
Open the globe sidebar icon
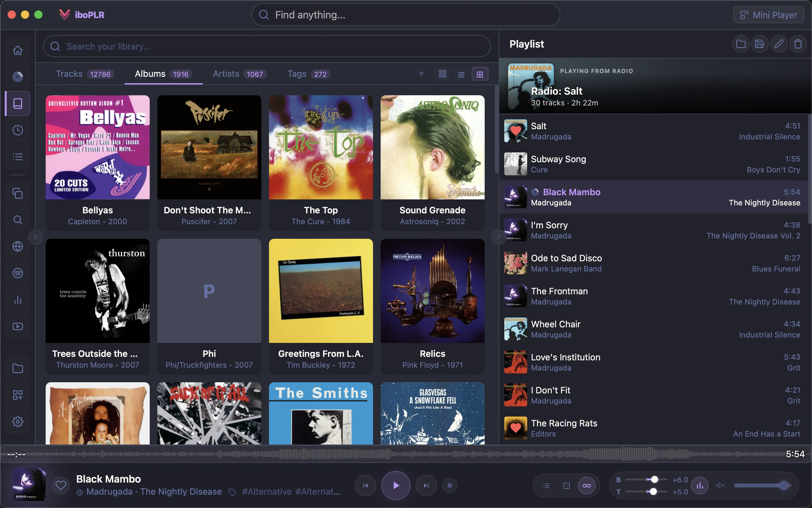point(17,246)
